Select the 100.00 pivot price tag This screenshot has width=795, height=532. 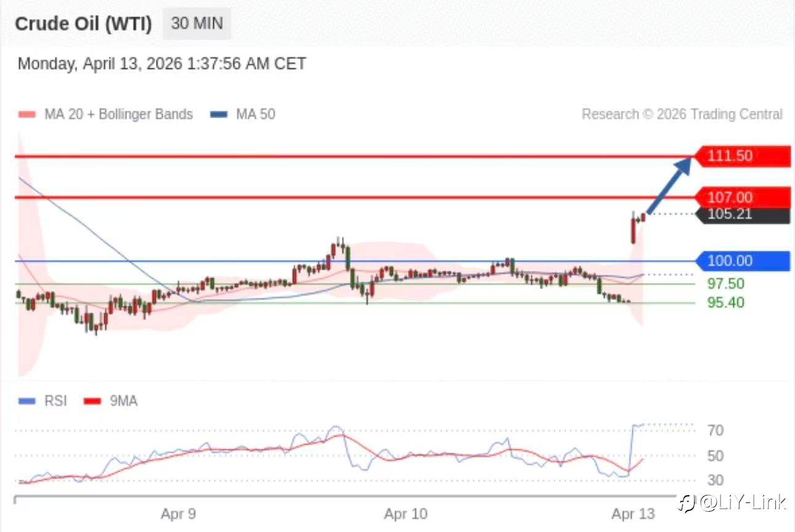pos(743,261)
